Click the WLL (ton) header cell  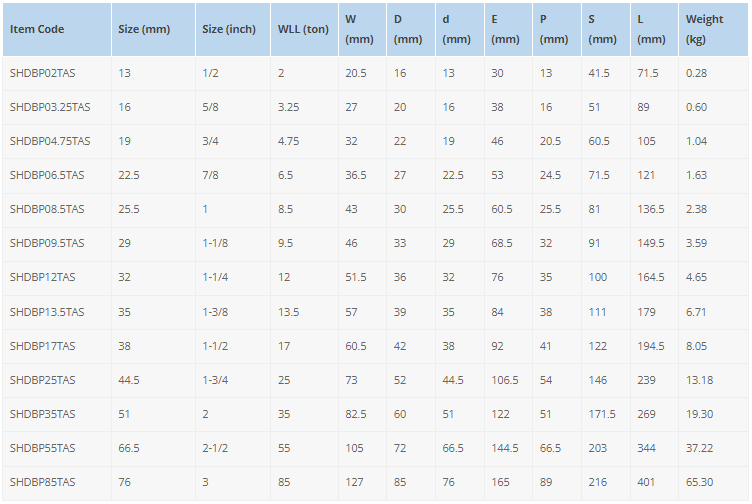click(x=305, y=29)
